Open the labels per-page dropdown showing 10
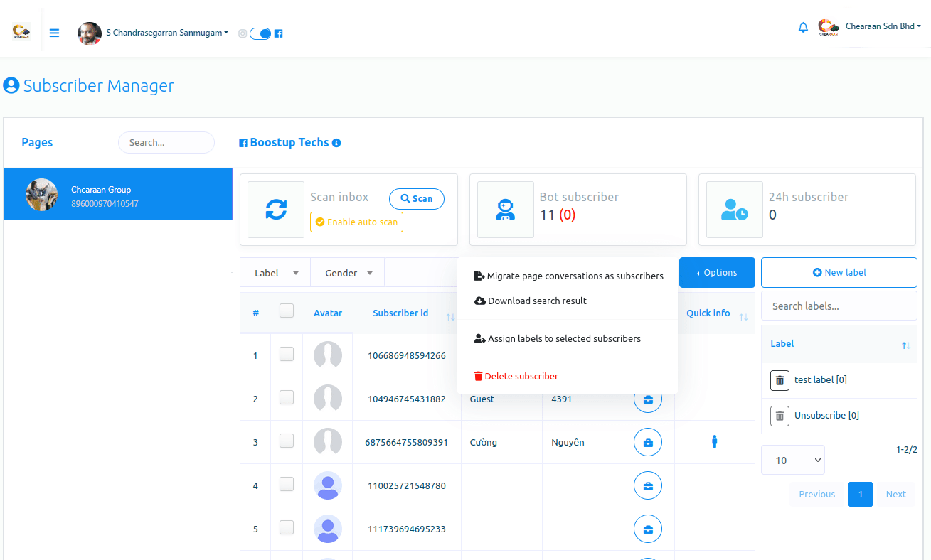 coord(792,460)
